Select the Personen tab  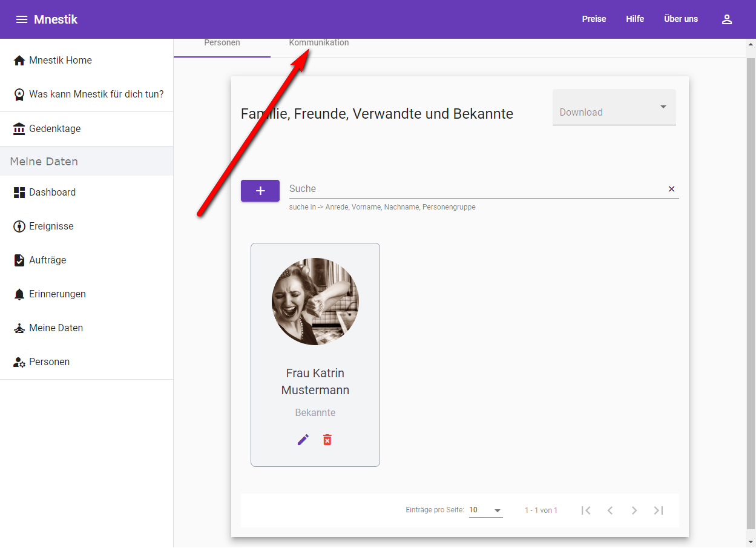pyautogui.click(x=222, y=44)
